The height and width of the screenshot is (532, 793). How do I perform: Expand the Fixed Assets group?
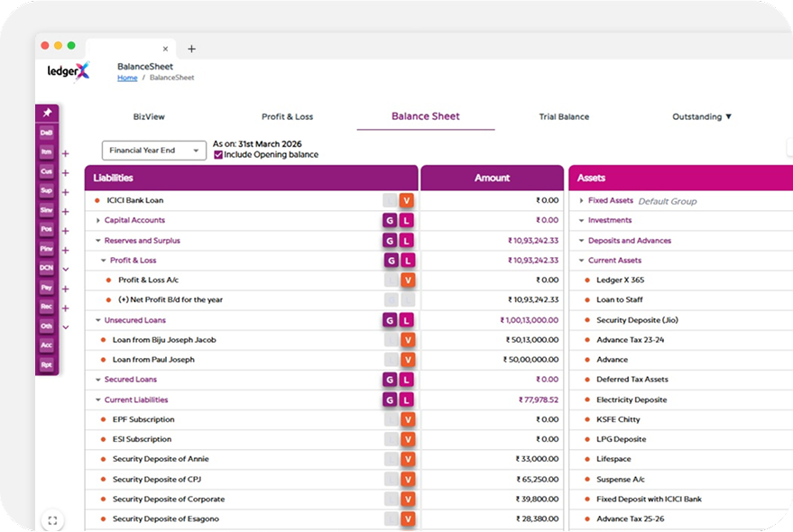coord(582,200)
